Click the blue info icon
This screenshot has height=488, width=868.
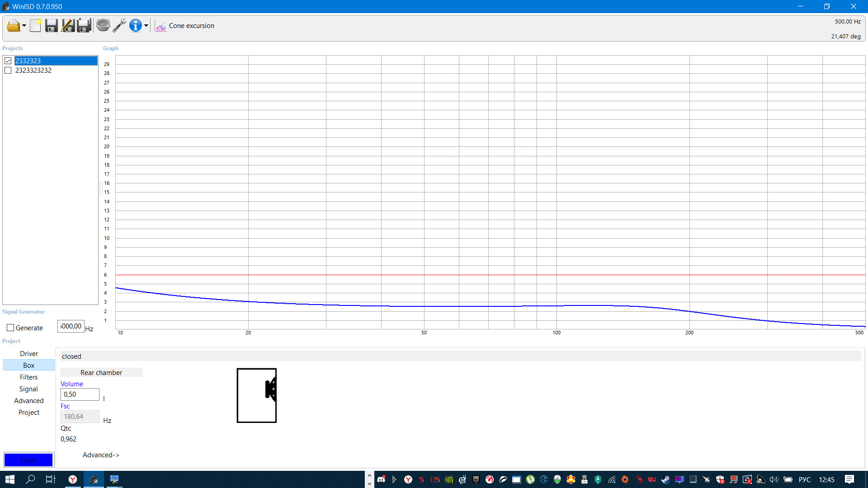click(135, 26)
